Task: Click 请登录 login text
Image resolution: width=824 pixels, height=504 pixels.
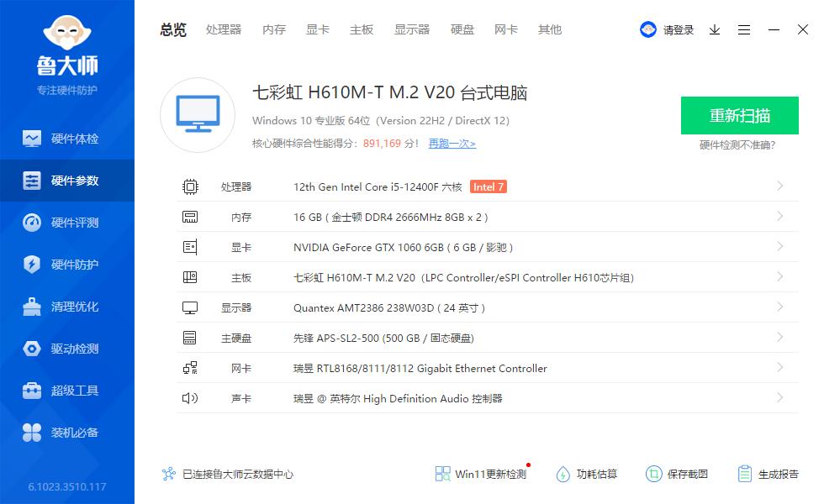Action: click(x=678, y=30)
